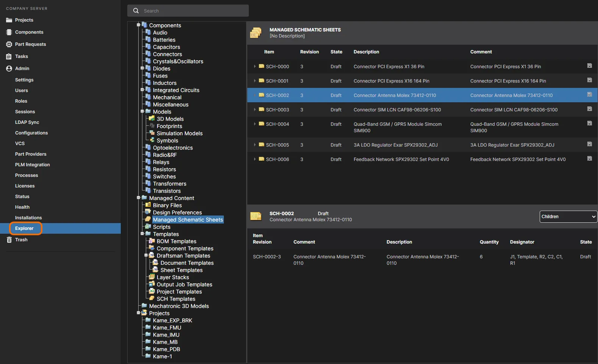Click the Part Requests icon in sidebar
Screen dimensions: 598x364
(9, 44)
